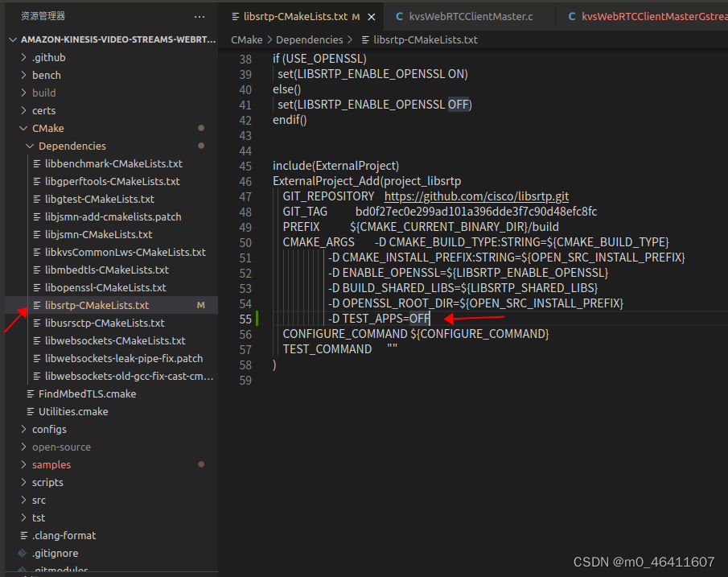The height and width of the screenshot is (577, 728).
Task: Click the file icon beside Utilities.cmake
Action: click(x=31, y=411)
